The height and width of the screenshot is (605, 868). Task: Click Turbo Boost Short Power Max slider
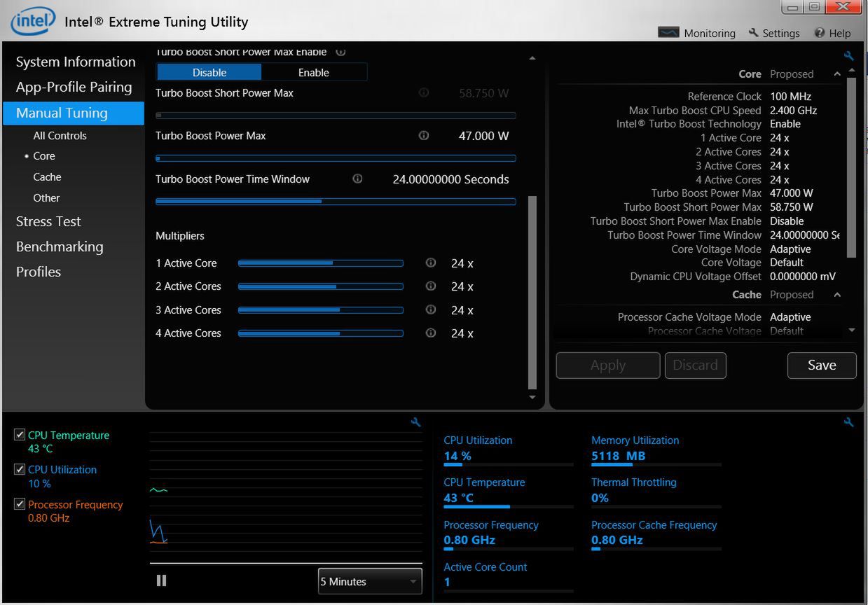point(336,116)
